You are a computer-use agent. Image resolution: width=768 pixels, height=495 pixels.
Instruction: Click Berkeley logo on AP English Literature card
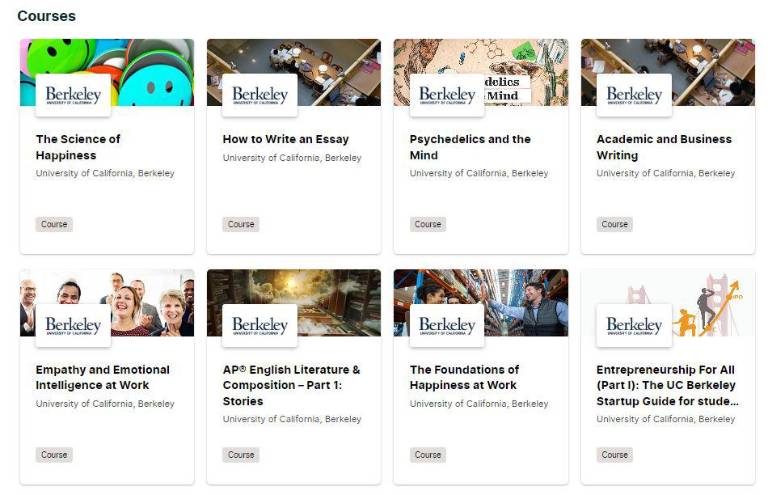(260, 325)
